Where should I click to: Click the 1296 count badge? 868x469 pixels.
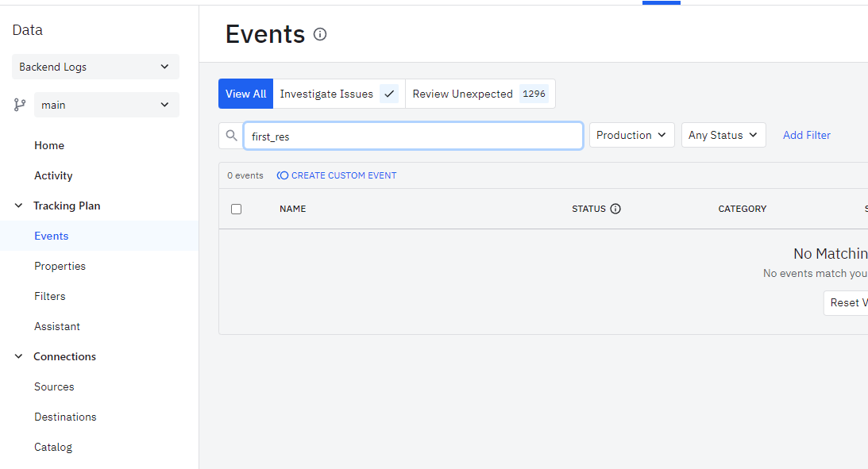tap(534, 94)
